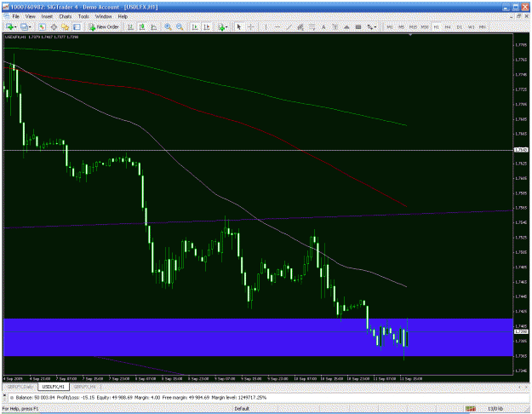Image resolution: width=532 pixels, height=414 pixels.
Task: Open the Help menu
Action: pos(123,16)
